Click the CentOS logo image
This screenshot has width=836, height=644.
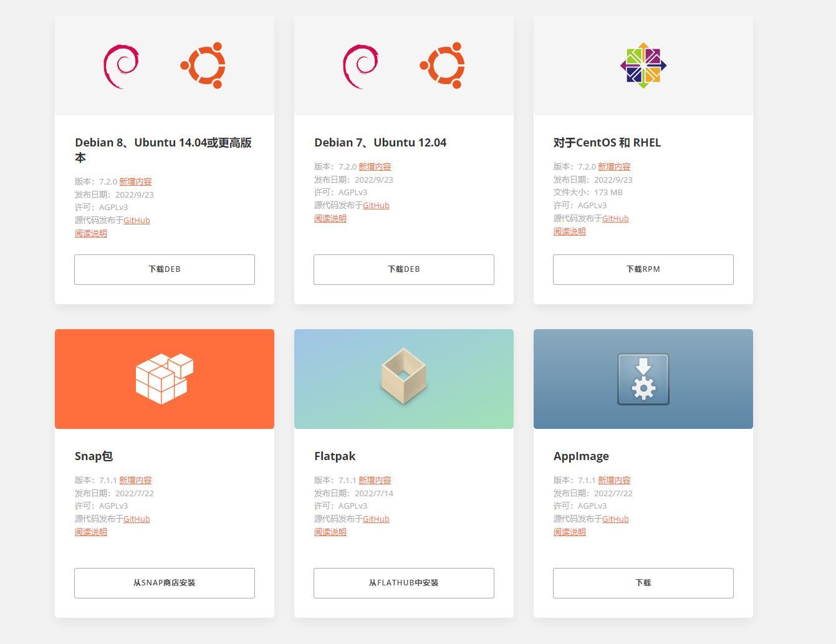pyautogui.click(x=643, y=65)
